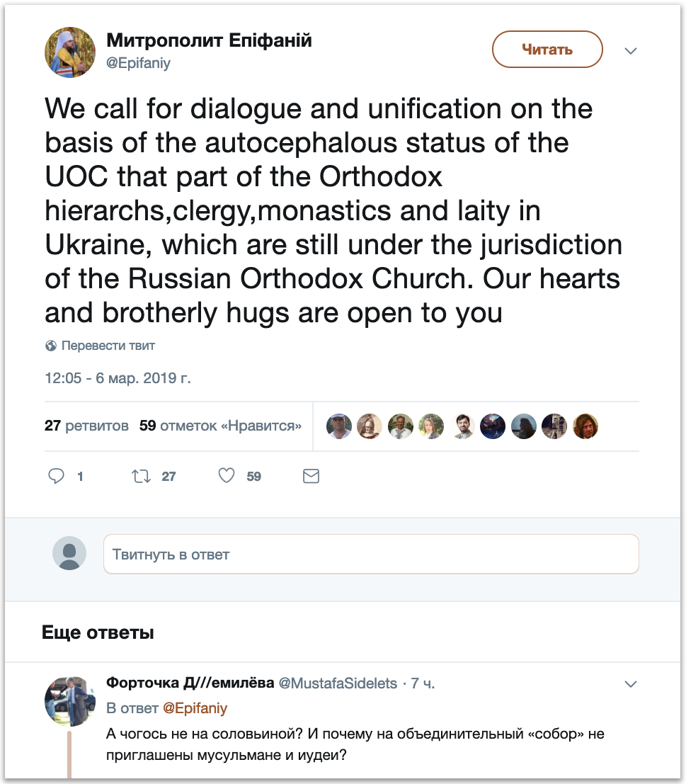The width and height of the screenshot is (686, 784).
Task: Open Форточка Д///емилёва reply avatar
Action: click(70, 701)
